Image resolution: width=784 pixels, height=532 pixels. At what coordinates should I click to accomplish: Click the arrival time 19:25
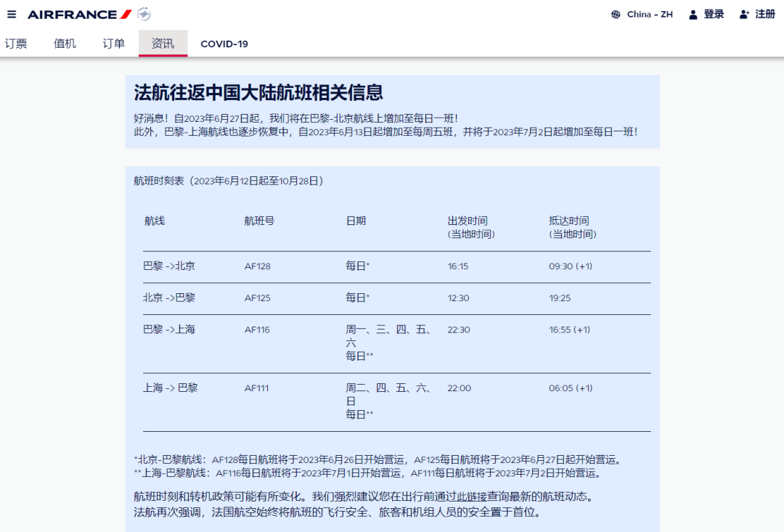(560, 298)
